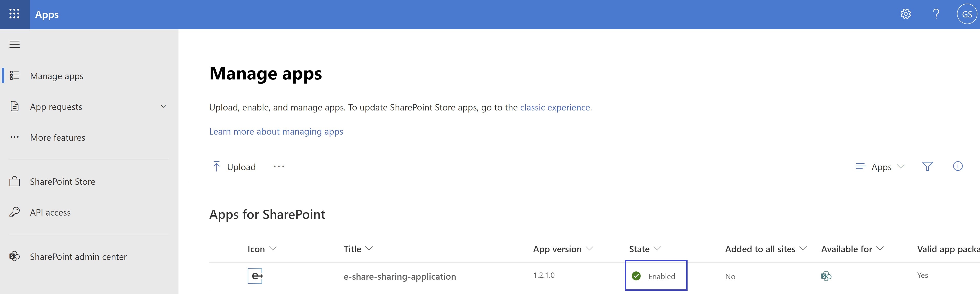Click the Upload button
The height and width of the screenshot is (294, 980).
pyautogui.click(x=234, y=167)
